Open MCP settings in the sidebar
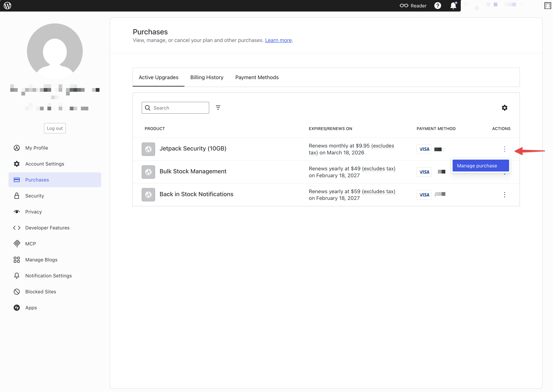 (30, 244)
